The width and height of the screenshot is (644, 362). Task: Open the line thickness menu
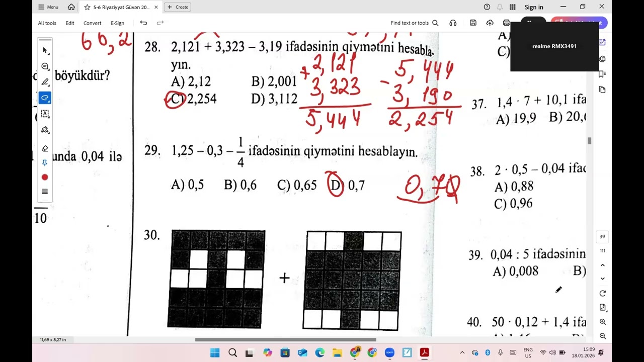45,192
